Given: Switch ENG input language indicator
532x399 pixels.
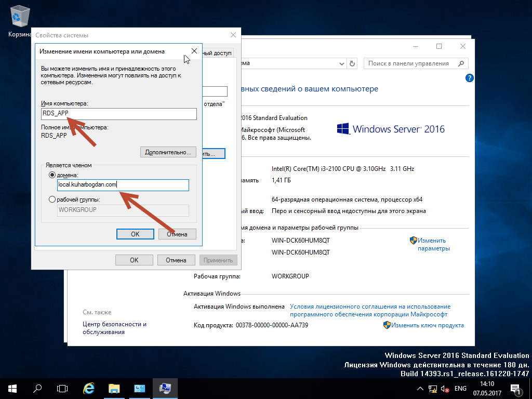Looking at the screenshot, I should (460, 389).
